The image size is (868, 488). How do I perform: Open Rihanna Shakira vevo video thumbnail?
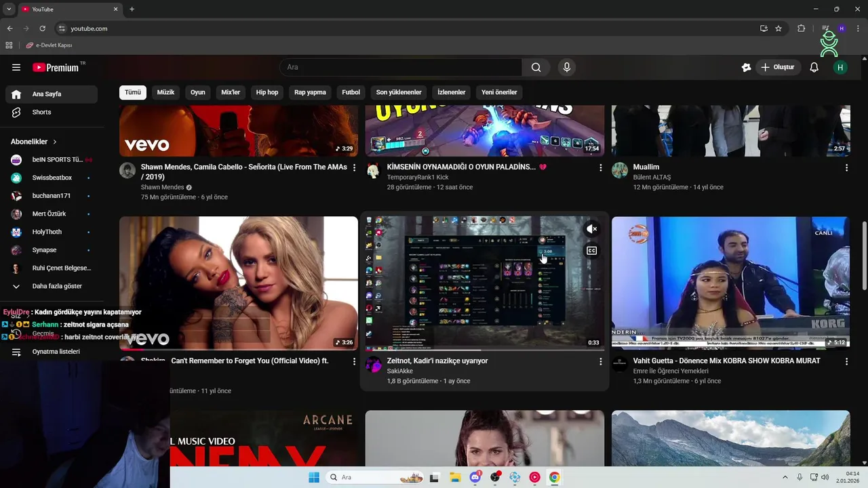[x=239, y=283]
